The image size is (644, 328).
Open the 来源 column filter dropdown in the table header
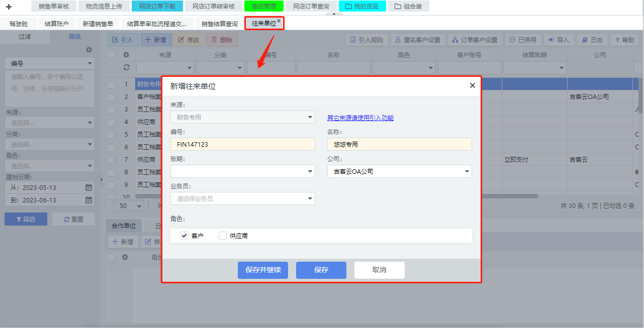[x=165, y=68]
